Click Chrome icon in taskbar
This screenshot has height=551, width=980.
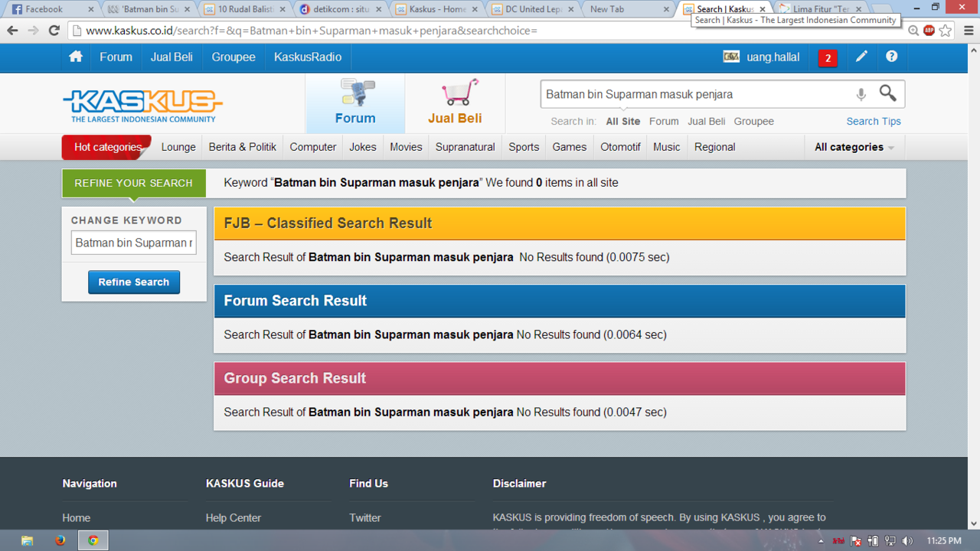pyautogui.click(x=93, y=540)
